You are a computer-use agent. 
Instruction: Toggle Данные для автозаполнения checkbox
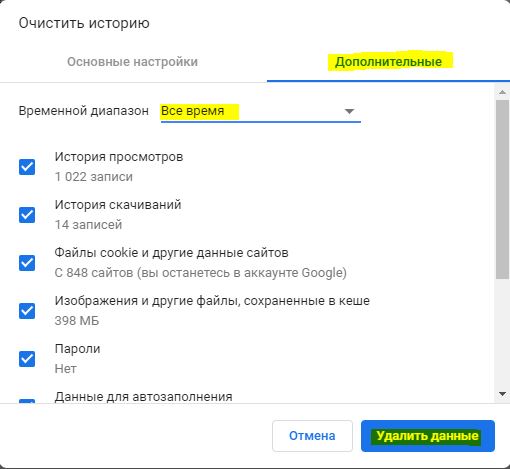(x=27, y=401)
